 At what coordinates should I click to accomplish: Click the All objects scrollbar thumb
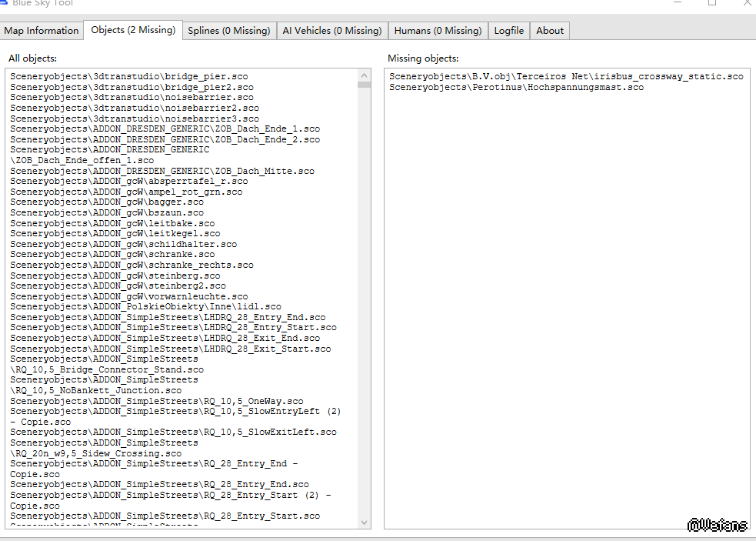point(364,85)
